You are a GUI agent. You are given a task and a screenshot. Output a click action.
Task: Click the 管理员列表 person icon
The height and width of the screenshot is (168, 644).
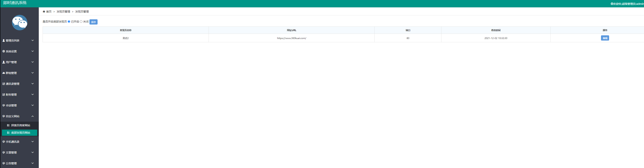tap(3, 41)
